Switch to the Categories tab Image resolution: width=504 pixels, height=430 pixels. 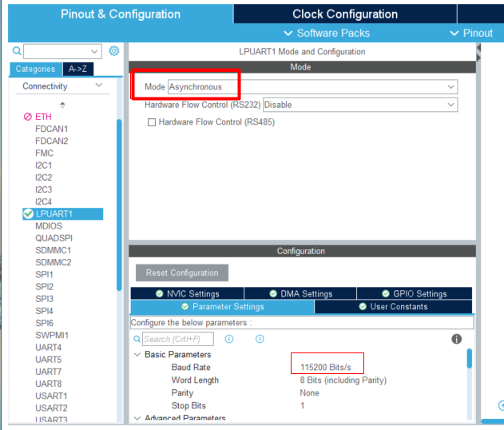coord(35,70)
